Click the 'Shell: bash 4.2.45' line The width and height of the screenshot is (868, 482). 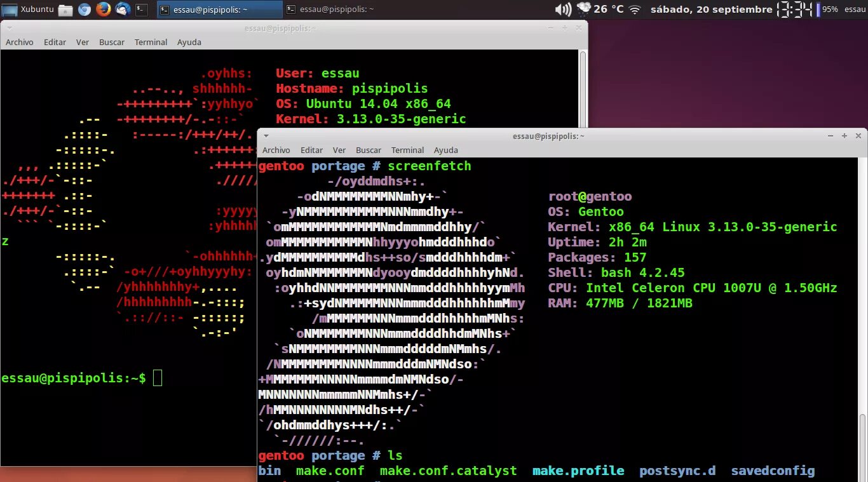(616, 273)
